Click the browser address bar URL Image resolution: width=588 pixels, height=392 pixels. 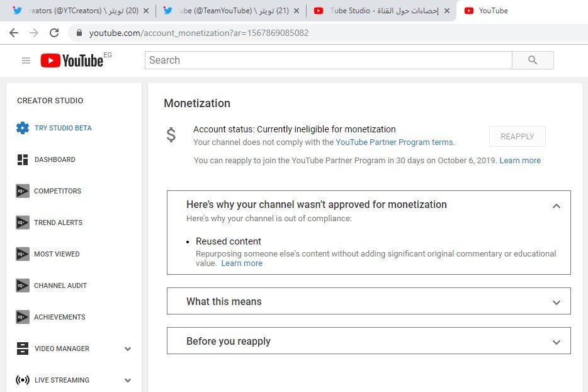click(x=199, y=33)
